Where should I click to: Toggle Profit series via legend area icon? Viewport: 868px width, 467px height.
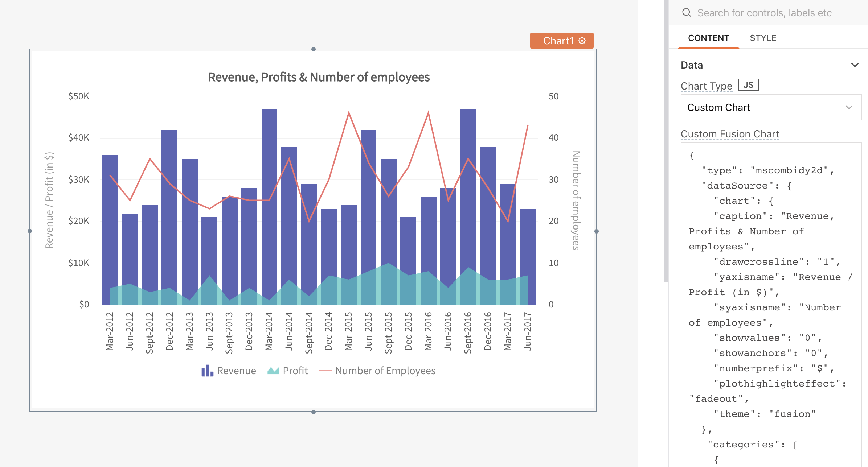[x=273, y=371]
